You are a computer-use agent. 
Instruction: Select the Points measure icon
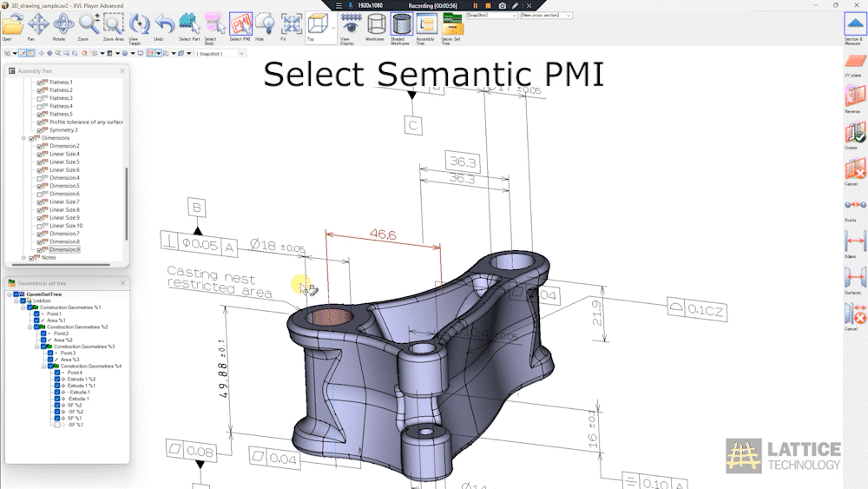855,207
